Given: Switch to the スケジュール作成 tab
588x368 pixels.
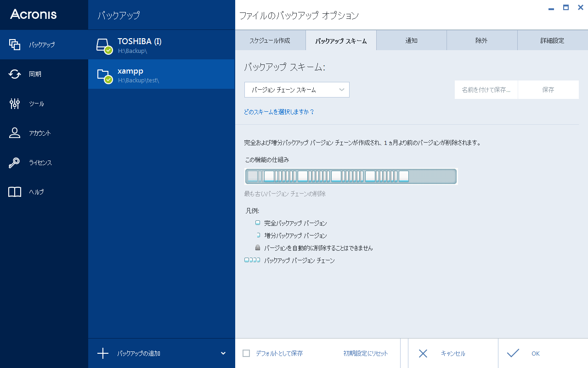Looking at the screenshot, I should coord(270,40).
